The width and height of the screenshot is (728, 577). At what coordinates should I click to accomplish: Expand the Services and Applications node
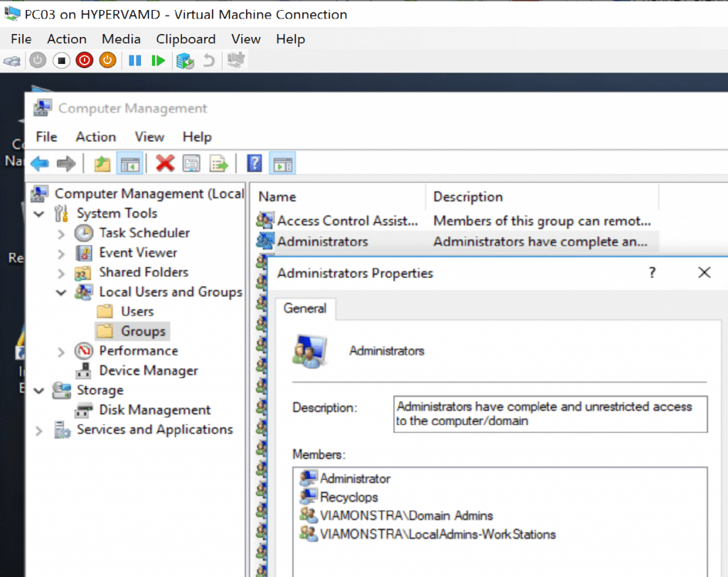(x=39, y=430)
